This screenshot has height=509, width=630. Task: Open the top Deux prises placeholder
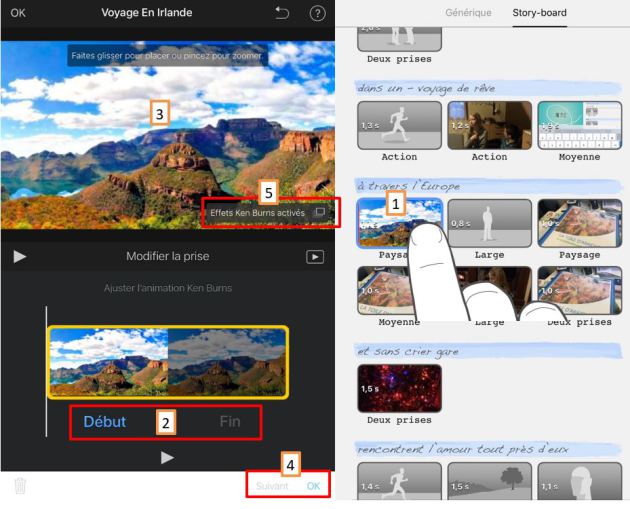click(399, 39)
